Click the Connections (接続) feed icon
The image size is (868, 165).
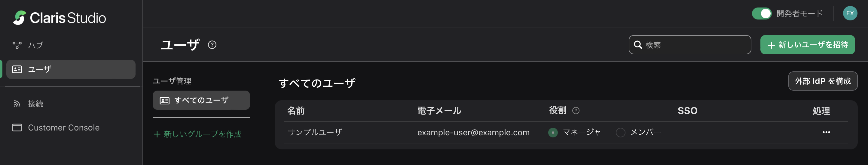coord(17,103)
